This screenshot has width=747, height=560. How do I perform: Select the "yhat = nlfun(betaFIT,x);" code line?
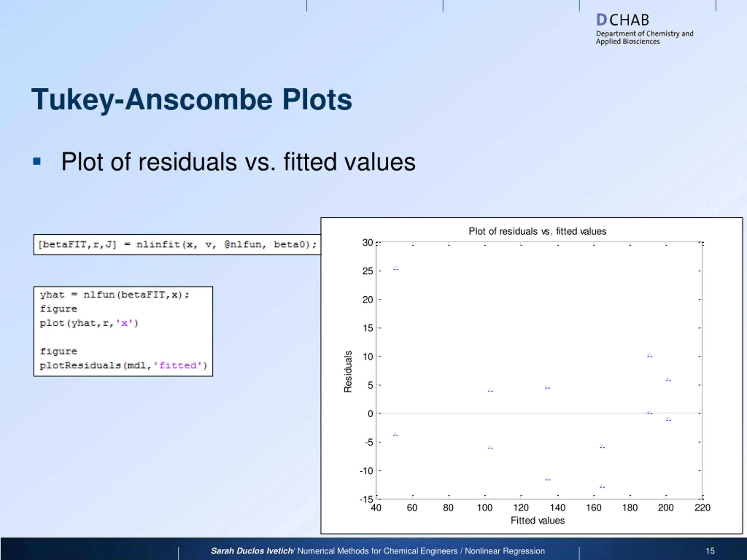114,295
